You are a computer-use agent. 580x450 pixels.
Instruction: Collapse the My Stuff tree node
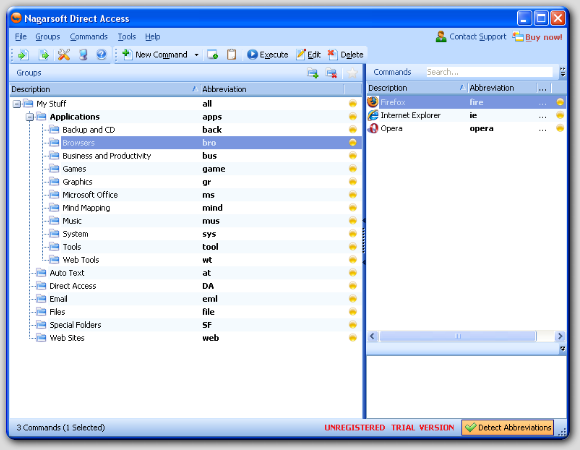(x=17, y=104)
